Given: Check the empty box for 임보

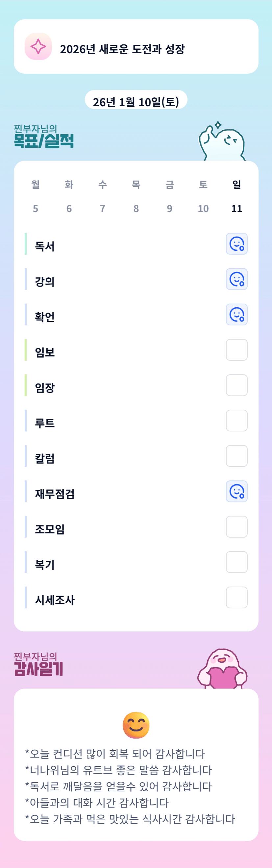Looking at the screenshot, I should 236,350.
